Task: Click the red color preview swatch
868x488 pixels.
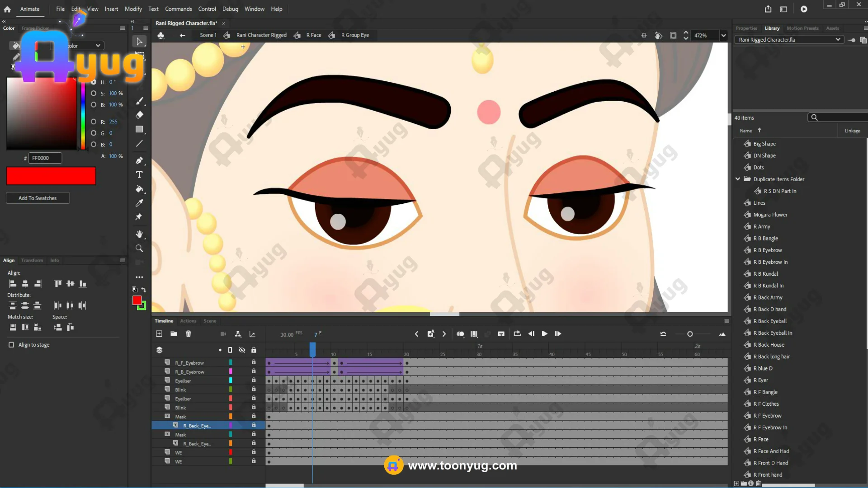Action: click(x=51, y=176)
